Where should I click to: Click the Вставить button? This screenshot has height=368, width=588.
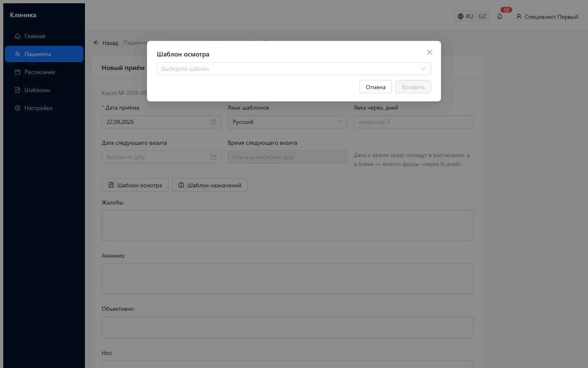pos(413,87)
